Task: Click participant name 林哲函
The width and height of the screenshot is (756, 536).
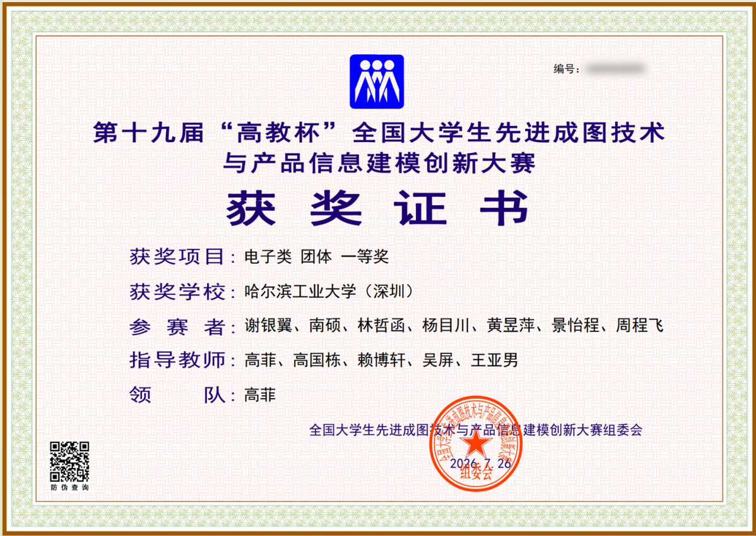Action: point(381,326)
